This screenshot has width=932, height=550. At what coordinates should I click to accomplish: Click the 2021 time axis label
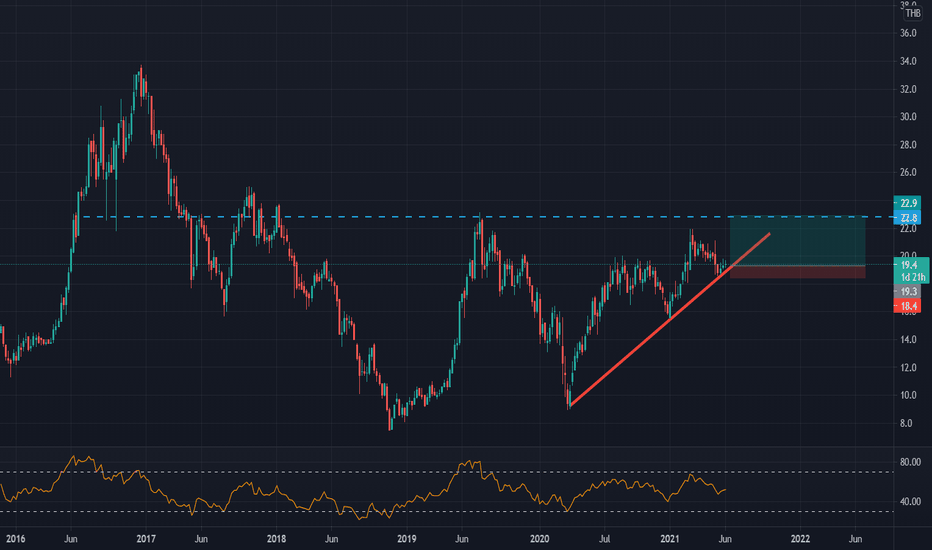point(670,539)
